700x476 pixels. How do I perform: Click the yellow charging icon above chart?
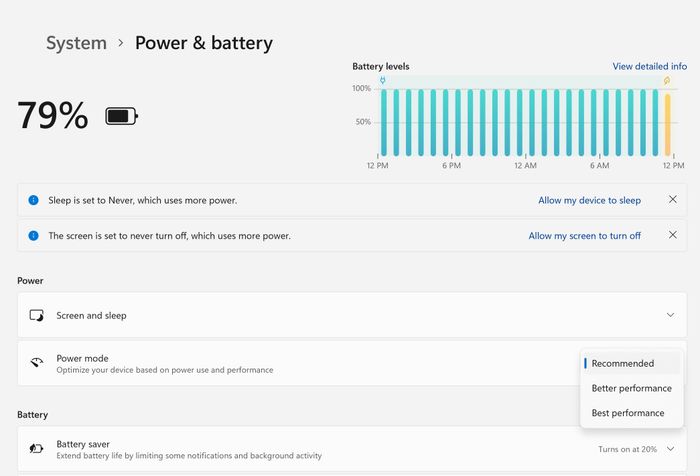coord(667,80)
